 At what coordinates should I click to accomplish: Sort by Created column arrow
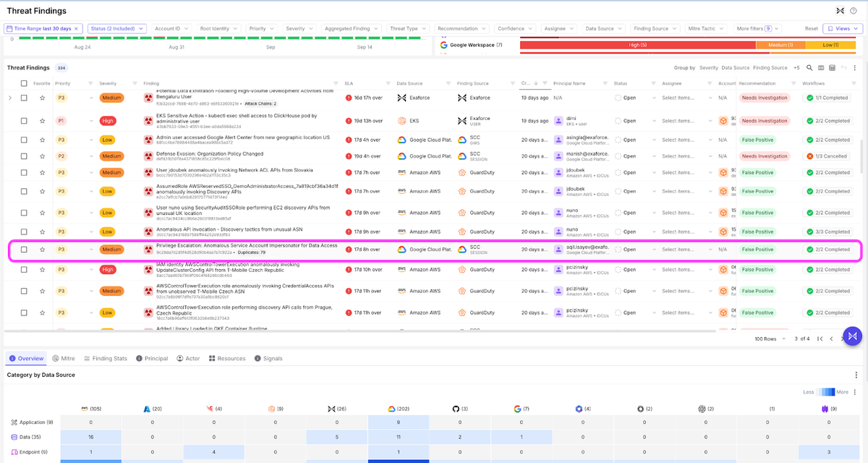pos(535,83)
